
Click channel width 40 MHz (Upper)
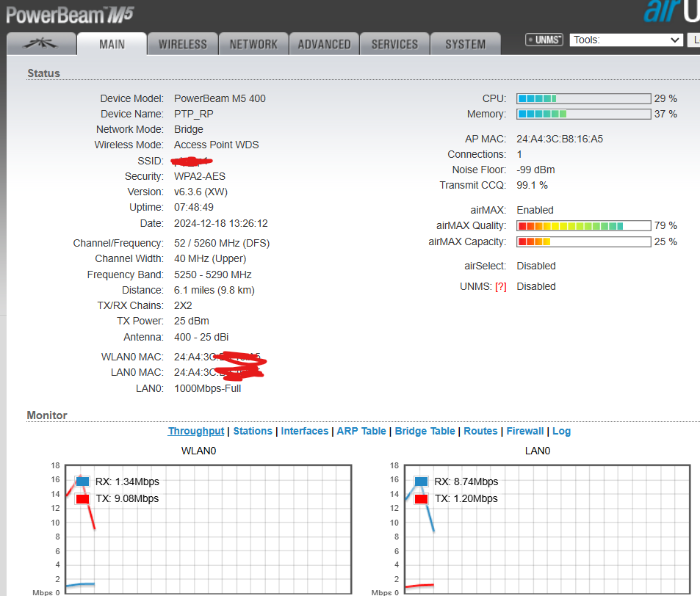point(210,259)
